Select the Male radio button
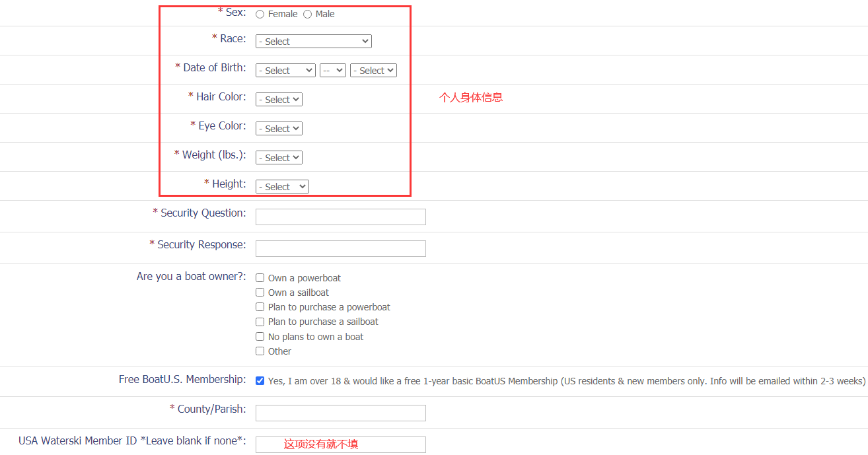Viewport: 868px width, 455px height. (x=308, y=14)
